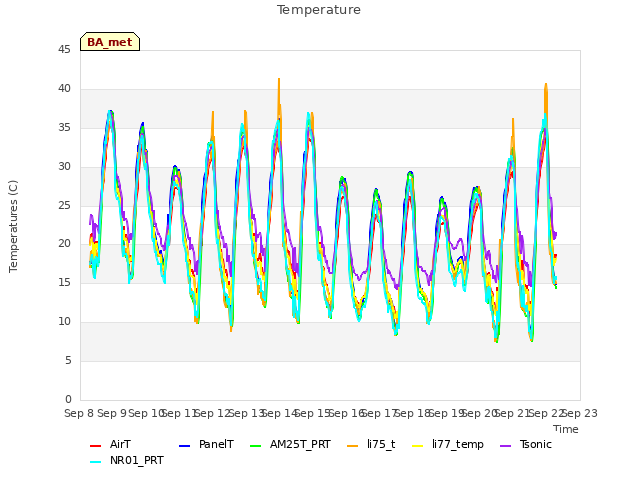Click the 20 y-axis tick label
Image resolution: width=640 pixels, height=480 pixels.
(64, 244)
